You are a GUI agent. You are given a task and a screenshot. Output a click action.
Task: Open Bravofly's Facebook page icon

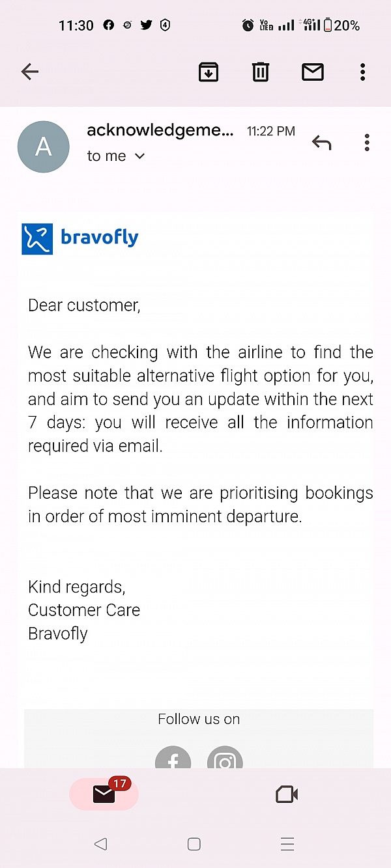point(173,759)
